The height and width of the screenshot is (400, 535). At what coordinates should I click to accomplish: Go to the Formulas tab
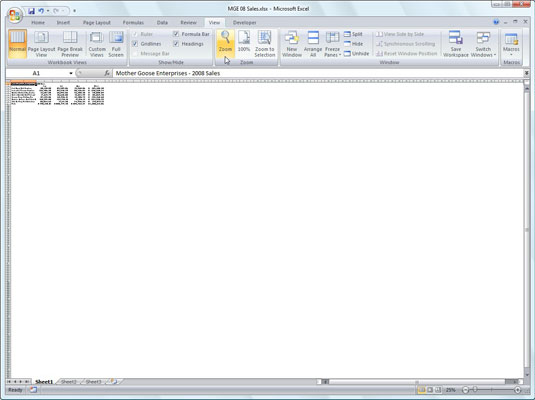coord(133,23)
